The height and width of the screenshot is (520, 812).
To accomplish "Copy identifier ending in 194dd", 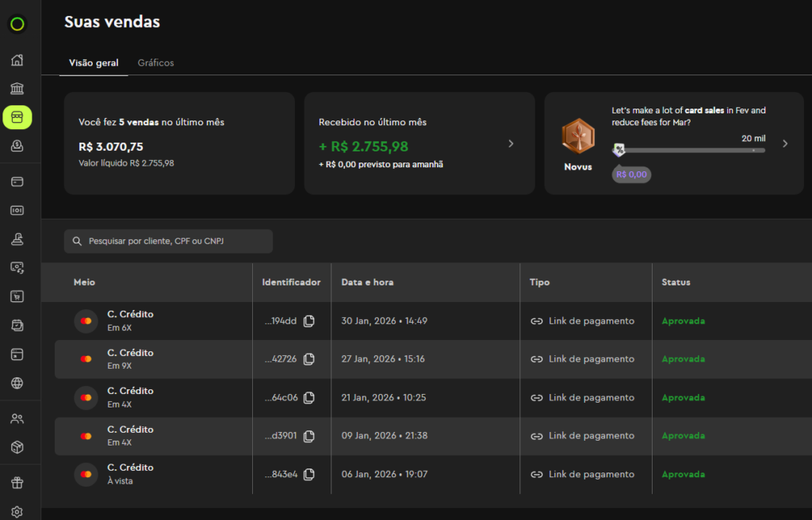I will pyautogui.click(x=309, y=321).
